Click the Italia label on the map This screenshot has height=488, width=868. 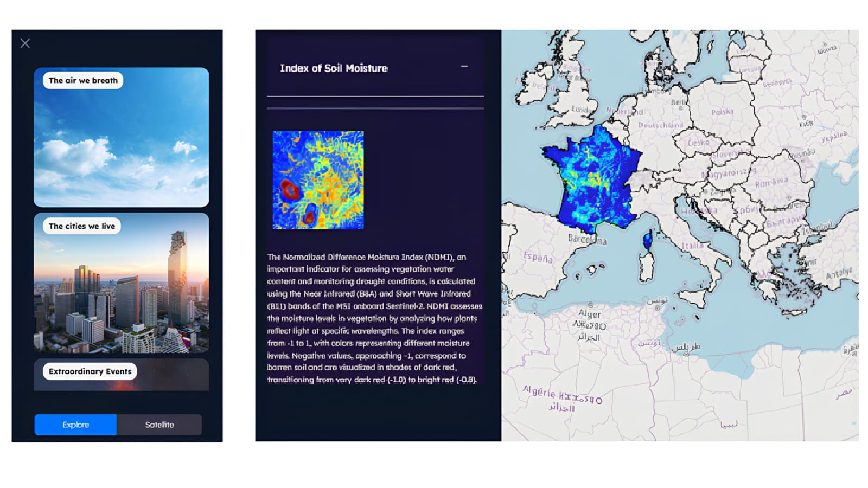click(x=692, y=246)
